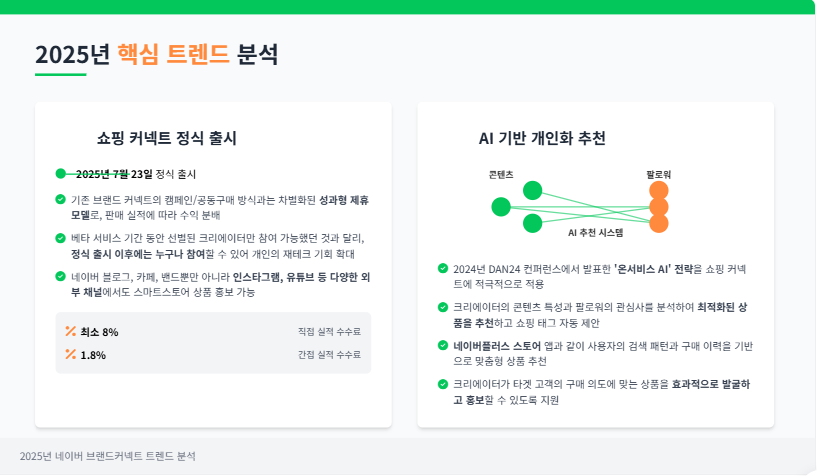Screen dimensions: 817x476
Task: Click the footer text '2025년 네이버 브랜드커넥트 트렌드 분석'
Action: click(108, 456)
